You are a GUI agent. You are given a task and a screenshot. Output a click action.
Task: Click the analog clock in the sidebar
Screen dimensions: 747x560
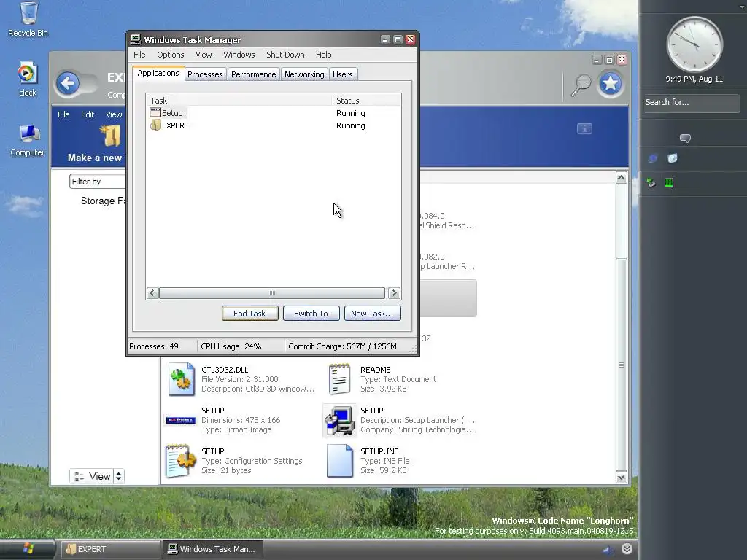[694, 44]
